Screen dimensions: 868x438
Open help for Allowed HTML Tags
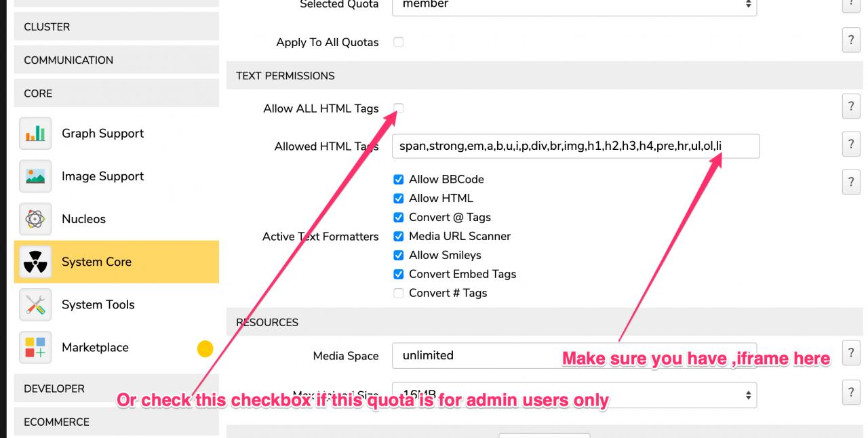coord(851,144)
